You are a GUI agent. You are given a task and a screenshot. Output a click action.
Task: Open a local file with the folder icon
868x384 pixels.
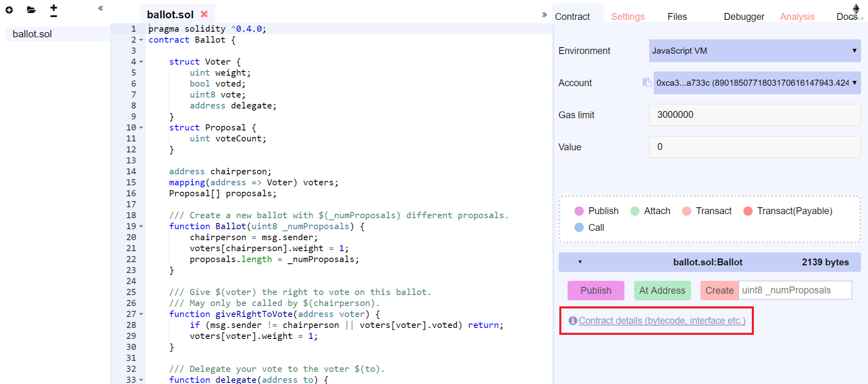(x=31, y=10)
